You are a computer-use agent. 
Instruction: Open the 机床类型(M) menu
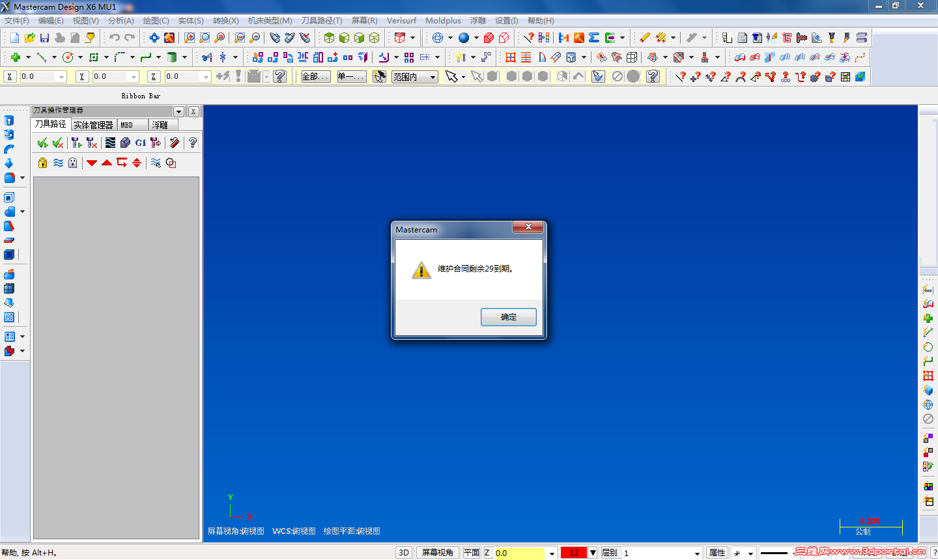[x=270, y=20]
